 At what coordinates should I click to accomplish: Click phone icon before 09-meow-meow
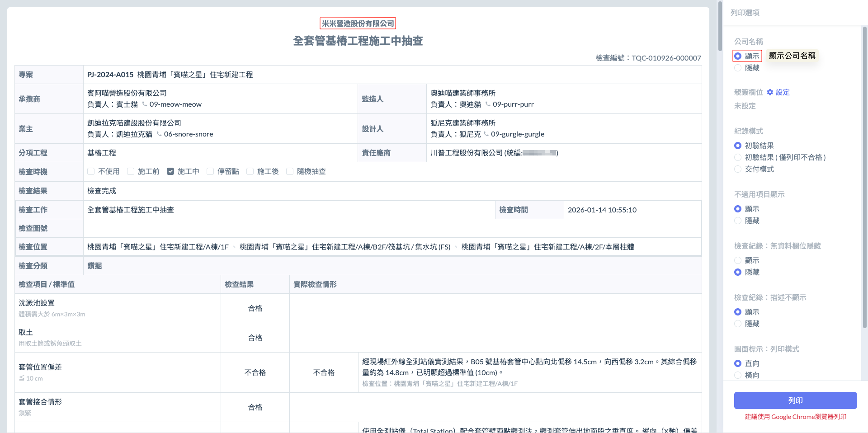coord(145,104)
